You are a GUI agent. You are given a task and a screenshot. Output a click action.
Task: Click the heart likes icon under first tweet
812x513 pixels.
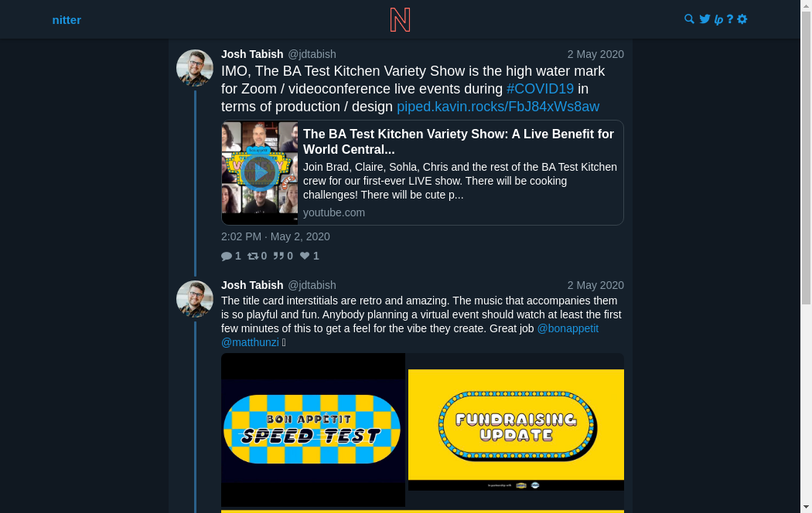(305, 256)
